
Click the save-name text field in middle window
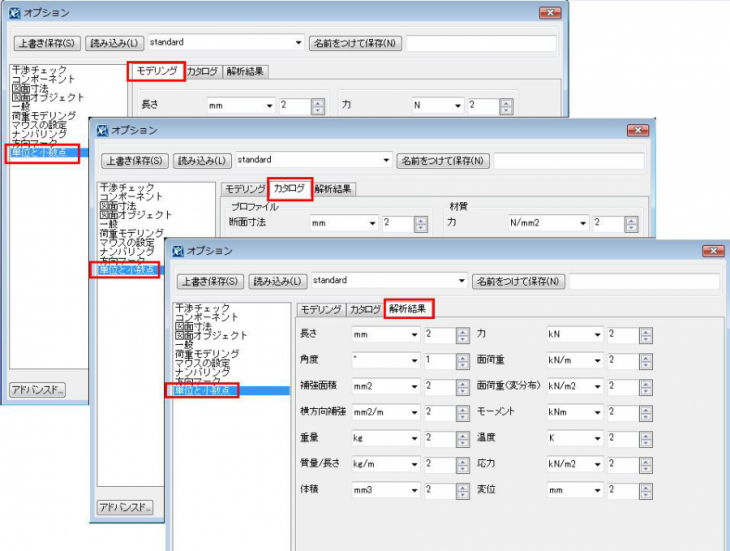(x=569, y=161)
